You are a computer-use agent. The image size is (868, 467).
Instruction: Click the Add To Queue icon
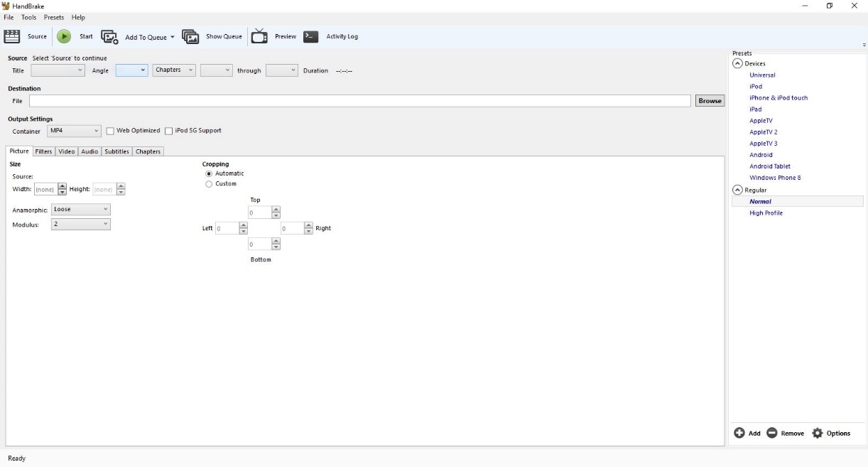pos(109,37)
